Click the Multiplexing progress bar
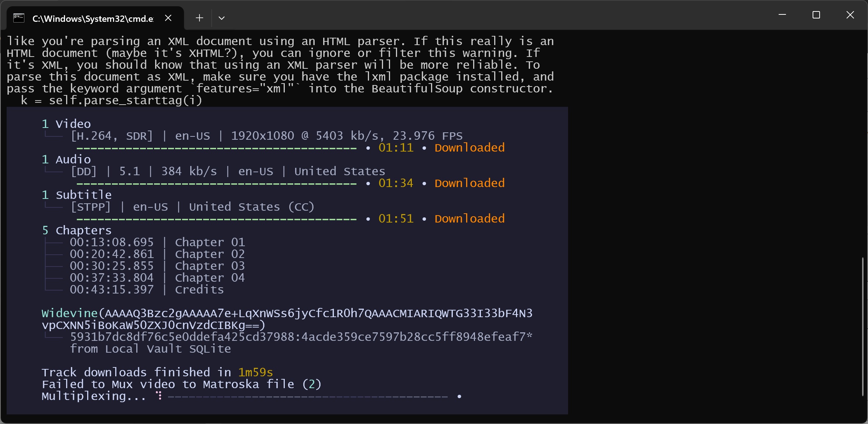 (307, 397)
